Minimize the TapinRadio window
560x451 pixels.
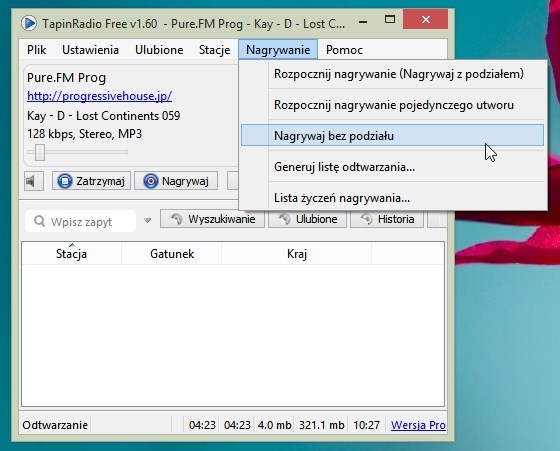coord(363,21)
